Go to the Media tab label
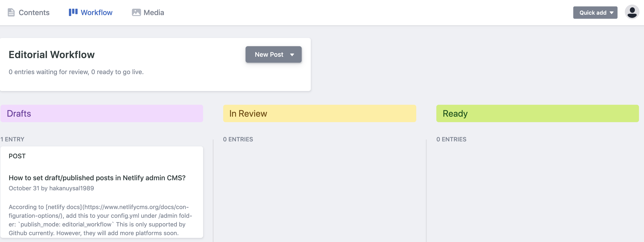644x242 pixels. (154, 13)
